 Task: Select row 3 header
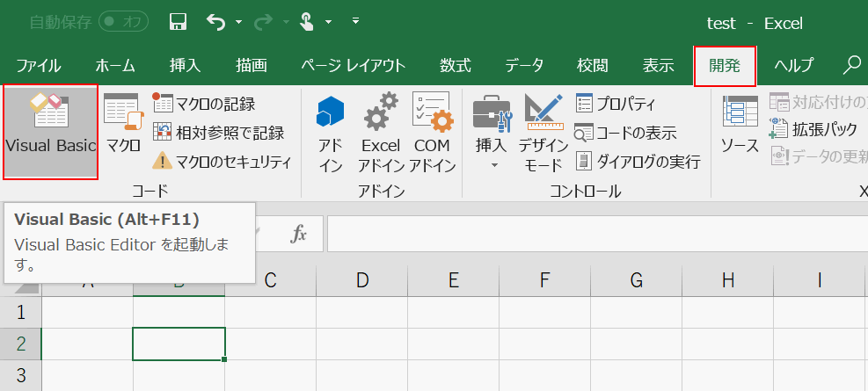pyautogui.click(x=21, y=375)
